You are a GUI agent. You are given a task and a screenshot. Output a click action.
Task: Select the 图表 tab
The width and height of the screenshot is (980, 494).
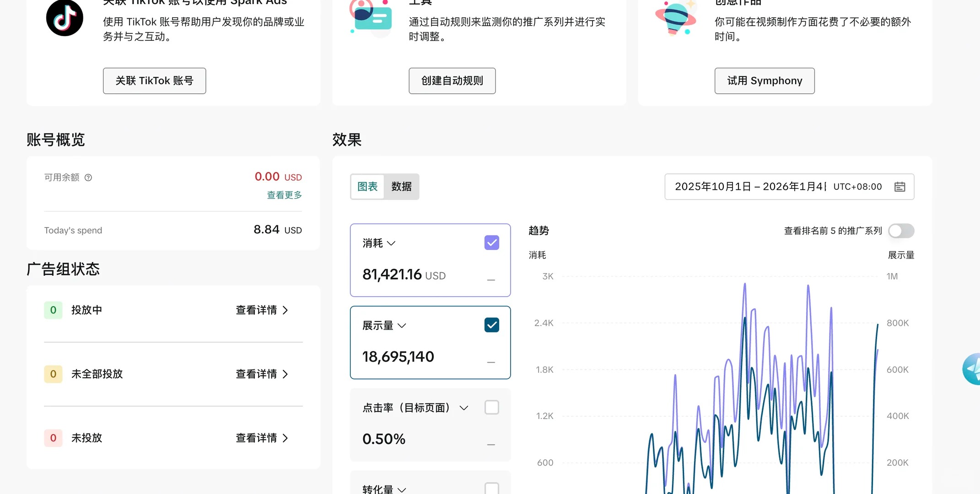(x=367, y=187)
